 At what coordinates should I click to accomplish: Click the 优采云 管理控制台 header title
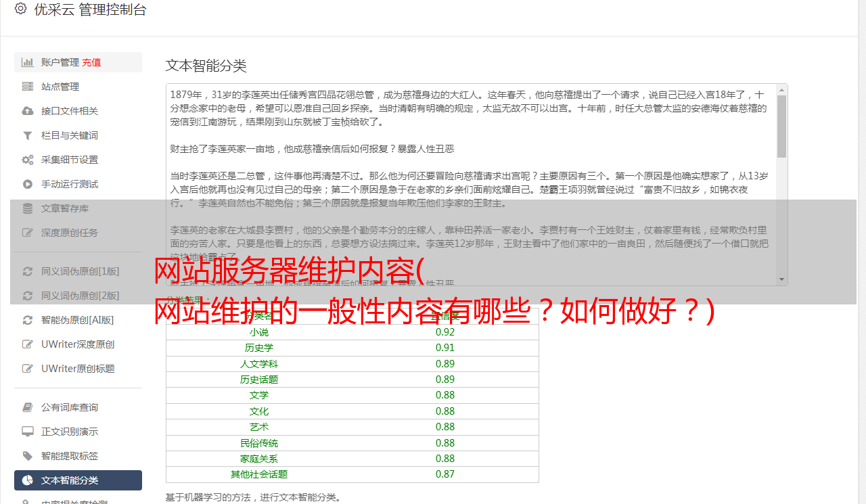[x=90, y=9]
